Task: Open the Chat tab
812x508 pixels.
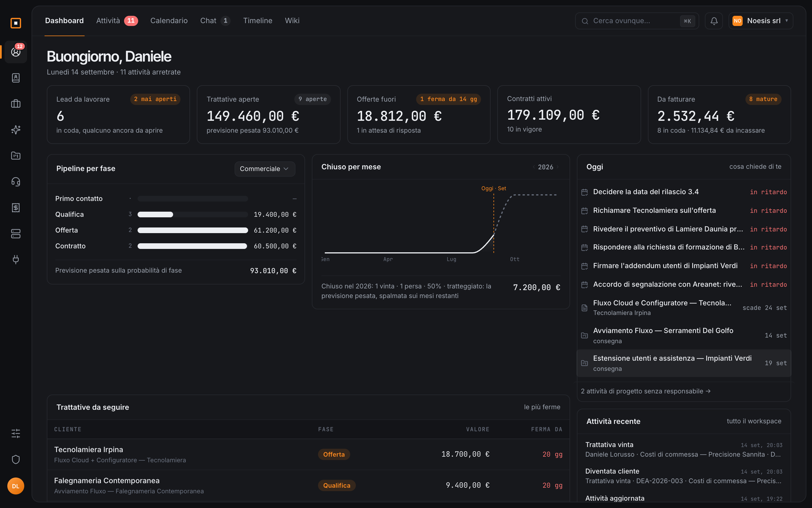Action: pos(215,21)
